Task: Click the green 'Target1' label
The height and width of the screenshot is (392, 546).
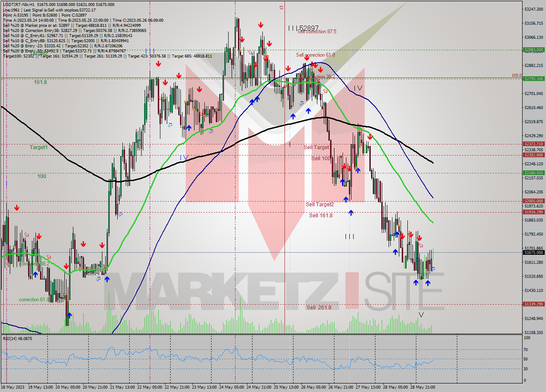Action: 38,147
